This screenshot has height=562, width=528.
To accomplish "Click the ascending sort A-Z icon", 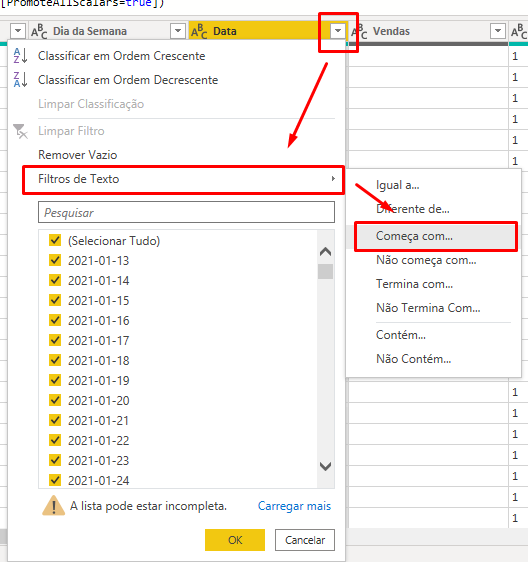I will tap(20, 56).
